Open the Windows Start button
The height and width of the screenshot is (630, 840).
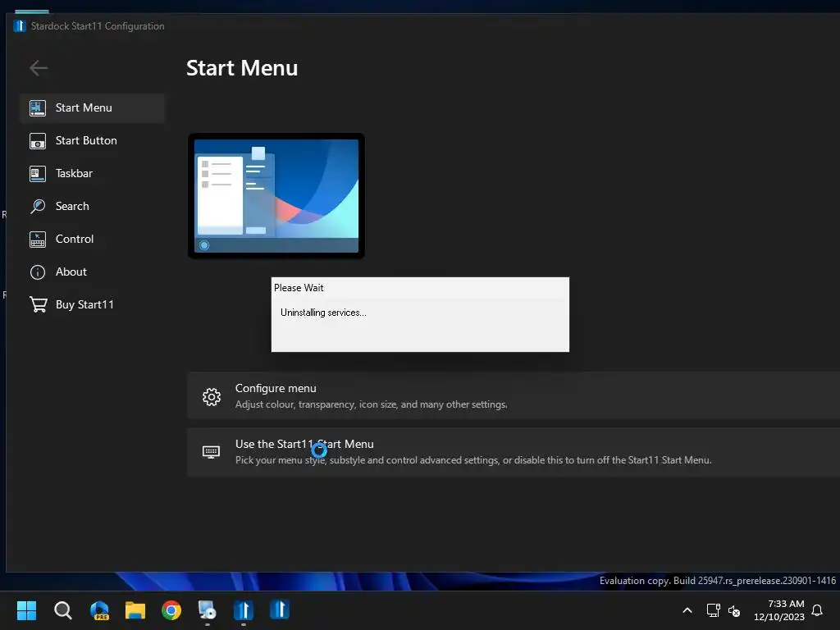27,610
